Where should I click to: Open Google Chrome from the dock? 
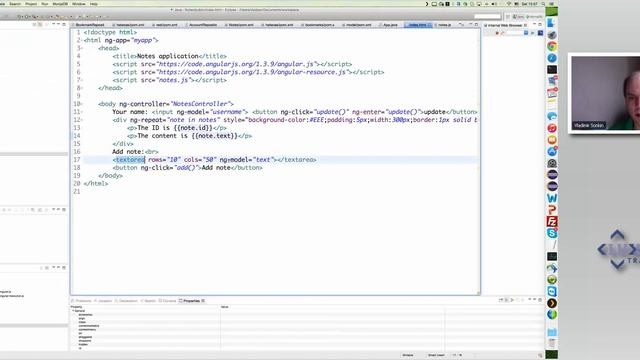click(552, 47)
